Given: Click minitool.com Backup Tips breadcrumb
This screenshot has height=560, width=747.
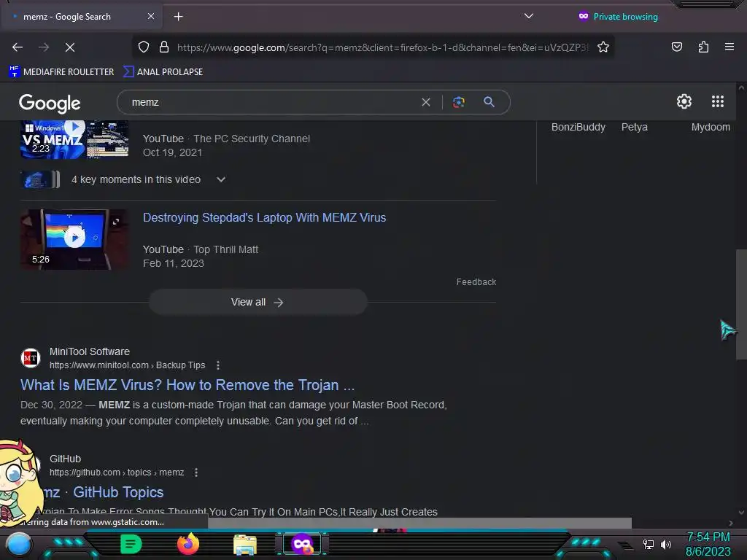Looking at the screenshot, I should [x=127, y=365].
